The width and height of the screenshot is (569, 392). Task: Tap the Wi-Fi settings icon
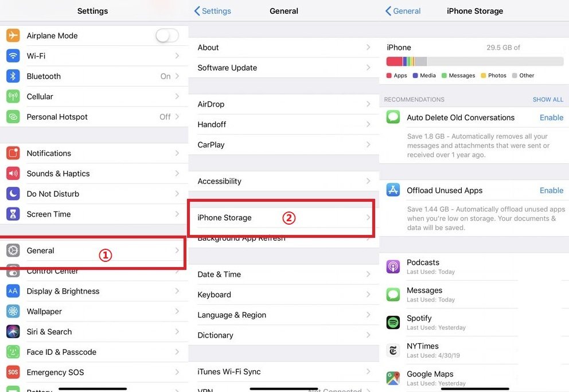click(x=13, y=56)
